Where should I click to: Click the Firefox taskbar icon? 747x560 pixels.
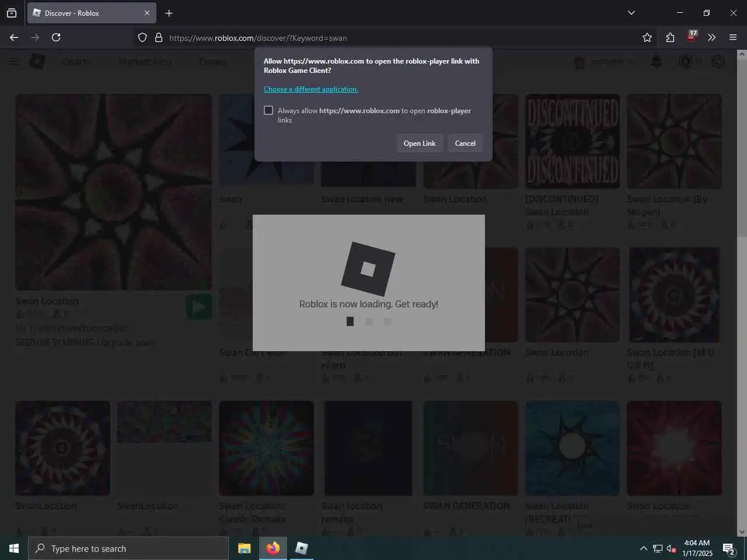tap(273, 548)
